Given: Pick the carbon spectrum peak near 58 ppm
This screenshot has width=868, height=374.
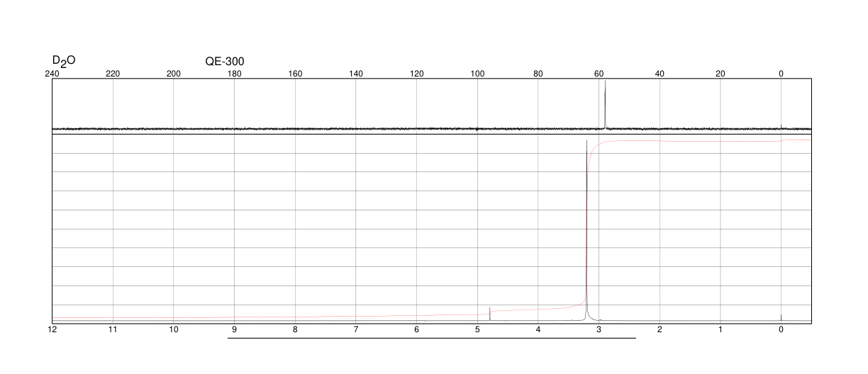Looking at the screenshot, I should pyautogui.click(x=605, y=105).
